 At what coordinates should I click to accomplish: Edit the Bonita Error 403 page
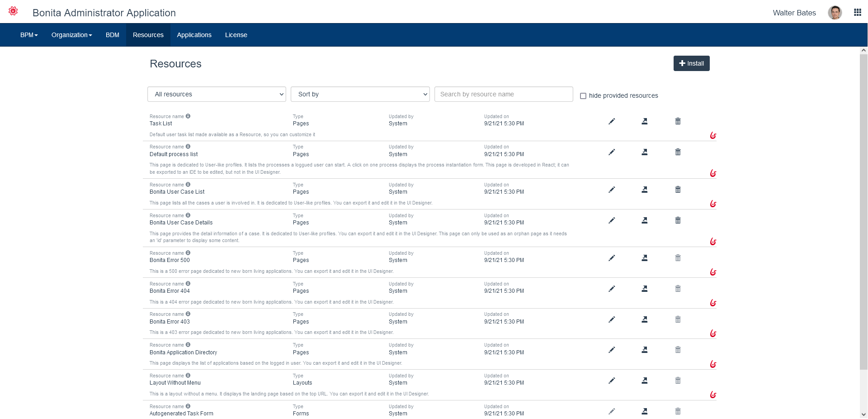(x=612, y=319)
